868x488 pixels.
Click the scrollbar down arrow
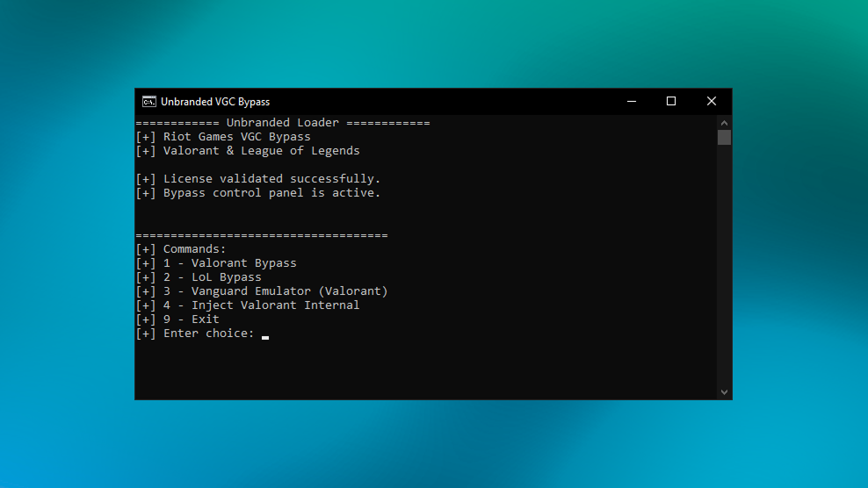point(724,392)
